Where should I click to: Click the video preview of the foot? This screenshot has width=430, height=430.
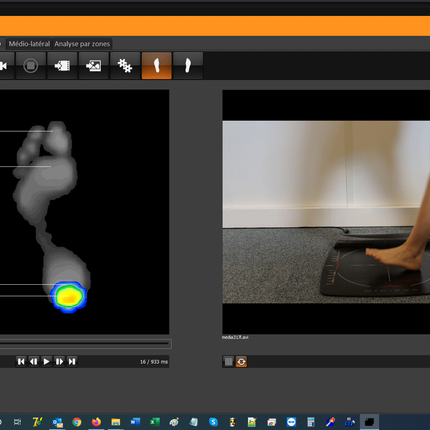coord(326,212)
